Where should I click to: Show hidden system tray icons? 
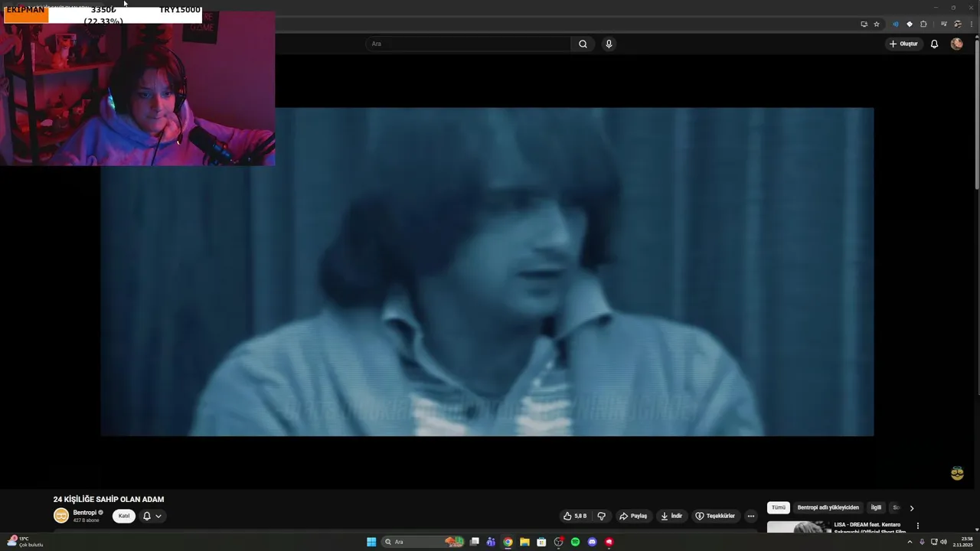coord(910,542)
